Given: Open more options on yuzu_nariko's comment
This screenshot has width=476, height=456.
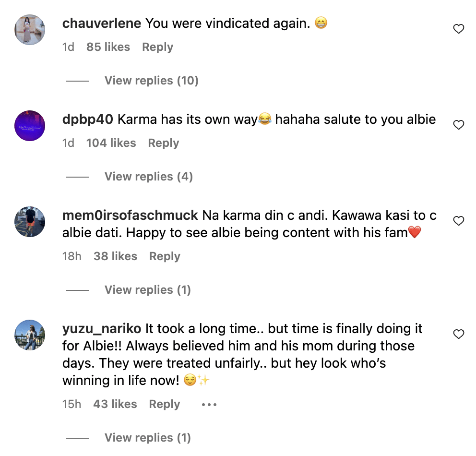Looking at the screenshot, I should (209, 405).
